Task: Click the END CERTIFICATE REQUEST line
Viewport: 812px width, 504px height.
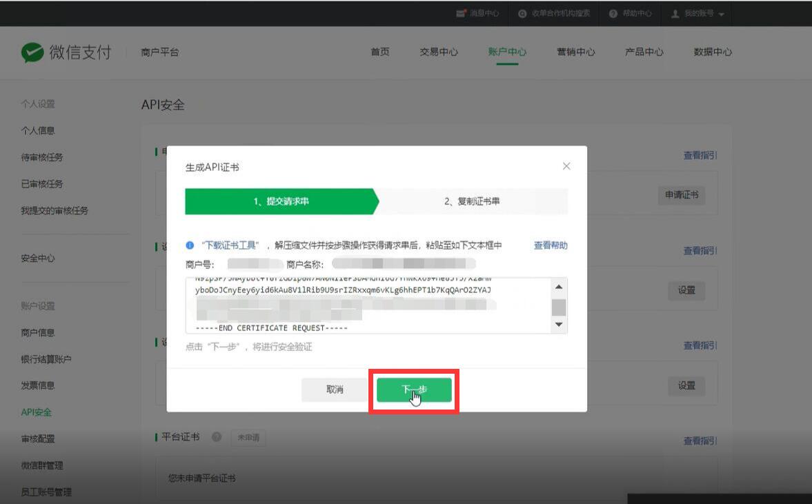Action: pos(271,328)
